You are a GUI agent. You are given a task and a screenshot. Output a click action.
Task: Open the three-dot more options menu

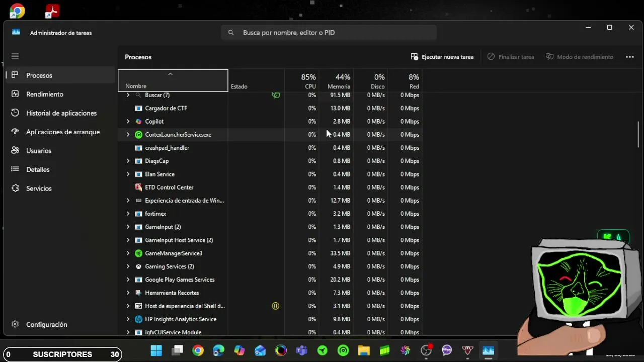[x=629, y=57]
